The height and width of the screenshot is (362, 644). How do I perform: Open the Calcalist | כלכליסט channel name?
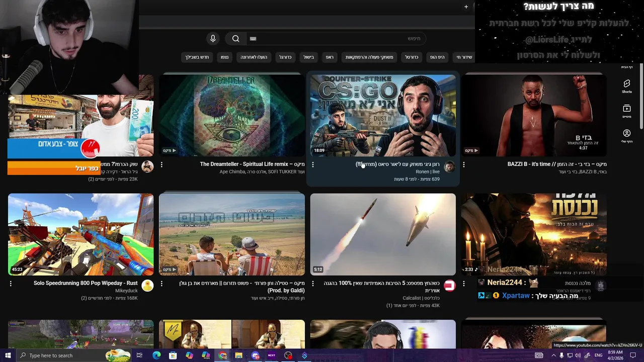point(421,298)
